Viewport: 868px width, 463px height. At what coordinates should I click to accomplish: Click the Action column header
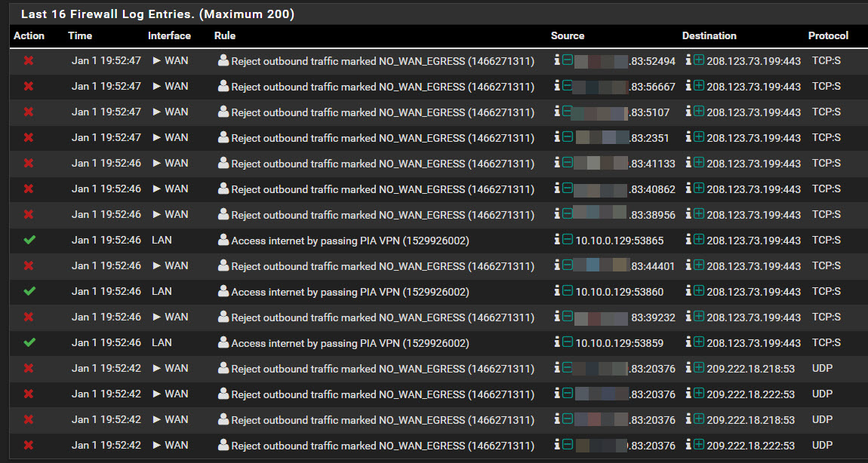(x=29, y=35)
